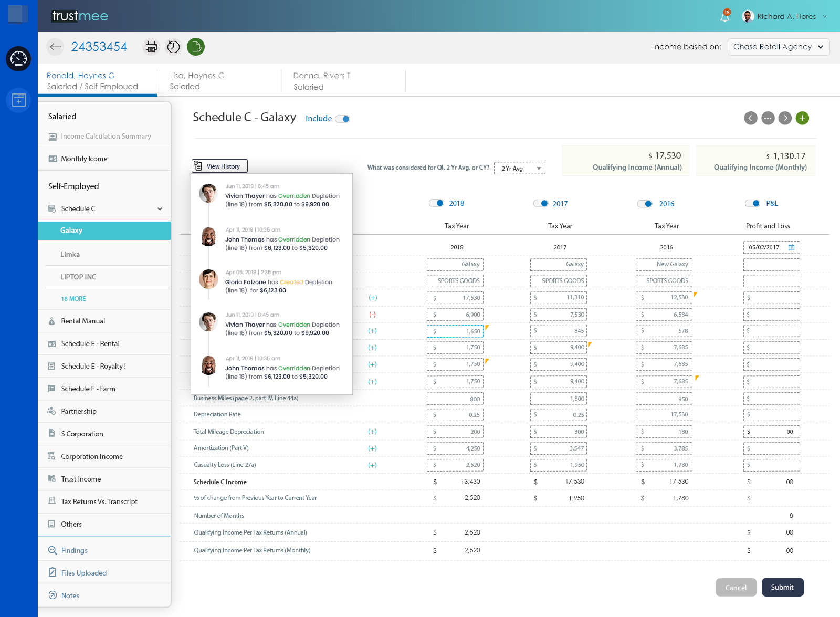Open loan number 24353454 link
Screen dimensions: 840x617
[x=99, y=47]
